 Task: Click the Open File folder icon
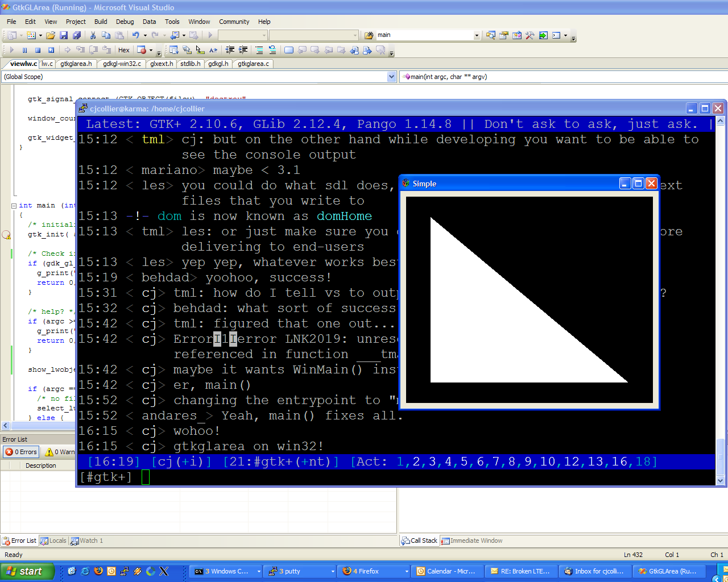(x=51, y=35)
